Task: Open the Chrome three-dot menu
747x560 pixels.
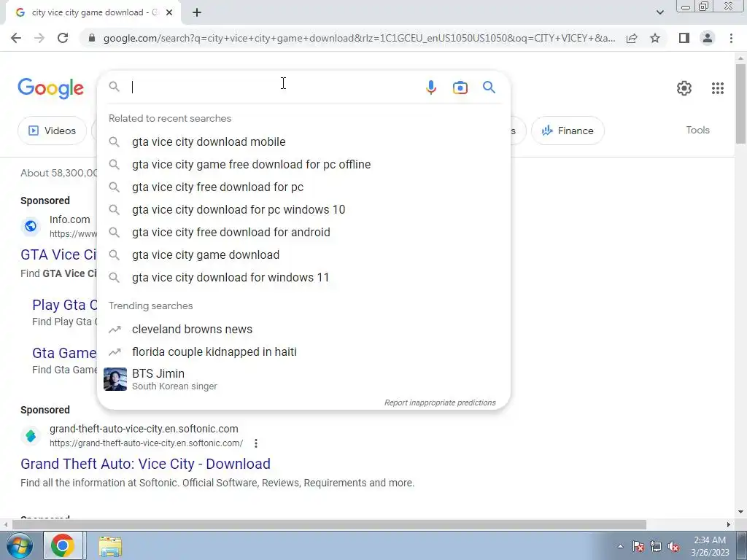Action: pos(731,38)
